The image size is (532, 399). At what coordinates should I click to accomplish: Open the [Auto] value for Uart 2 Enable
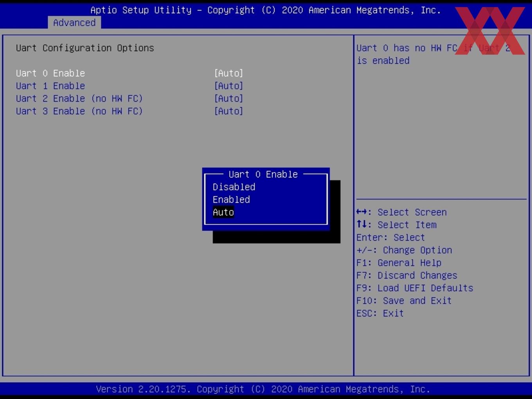point(229,99)
